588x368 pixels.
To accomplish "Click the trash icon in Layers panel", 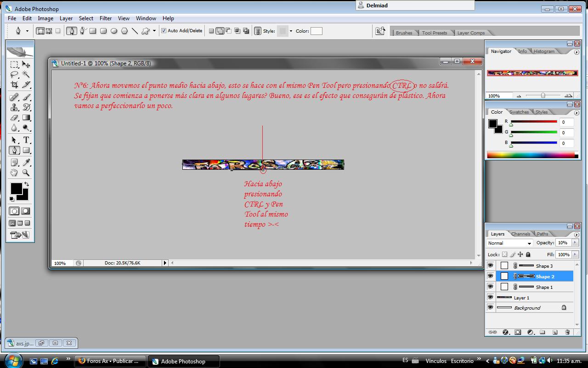I will (567, 332).
